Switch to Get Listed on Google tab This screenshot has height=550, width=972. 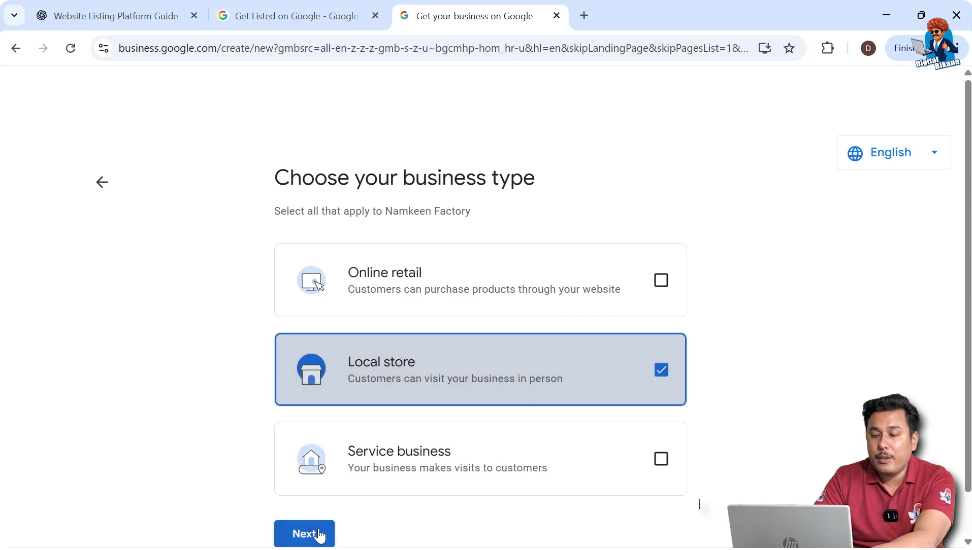click(x=296, y=16)
